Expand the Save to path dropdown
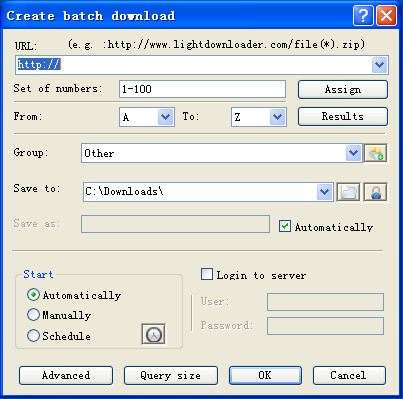This screenshot has height=399, width=403. [x=324, y=192]
